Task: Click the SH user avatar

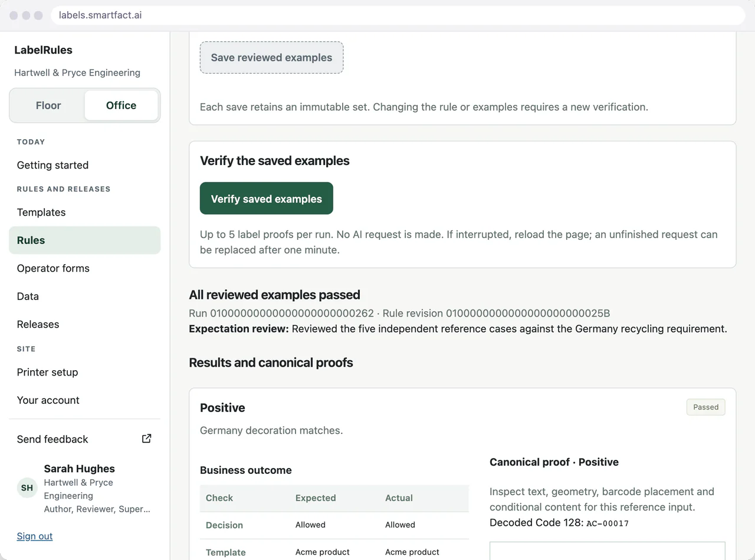Action: click(27, 488)
